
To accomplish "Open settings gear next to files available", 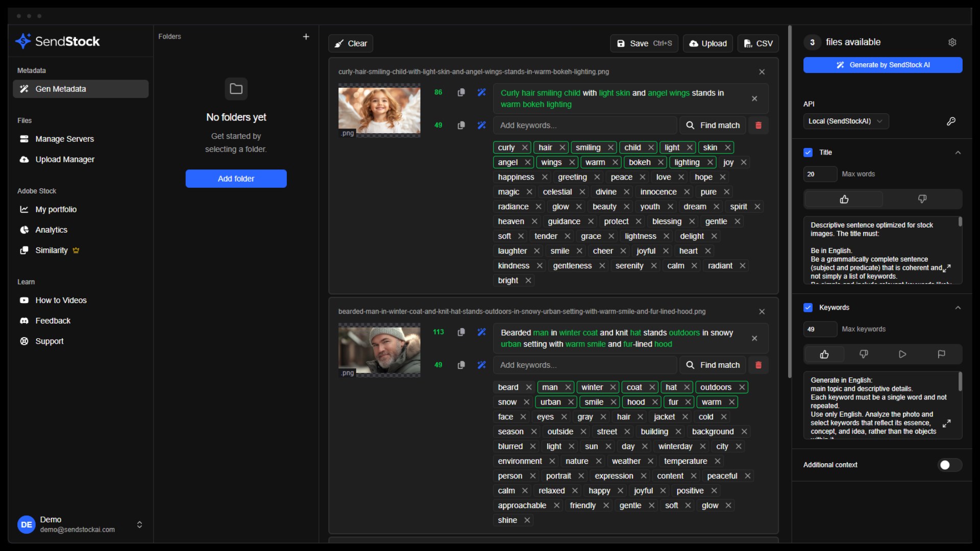I will [x=952, y=42].
